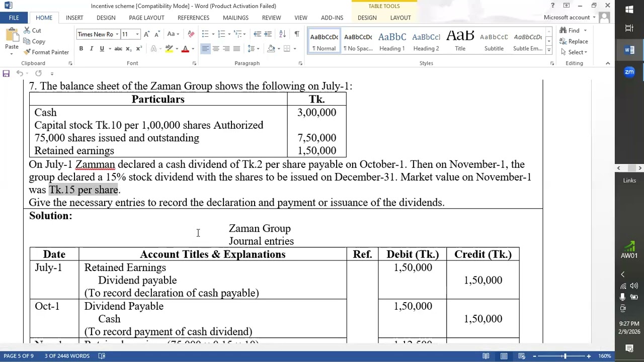Switch to the INSERT tab
The width and height of the screenshot is (644, 362).
pyautogui.click(x=74, y=18)
